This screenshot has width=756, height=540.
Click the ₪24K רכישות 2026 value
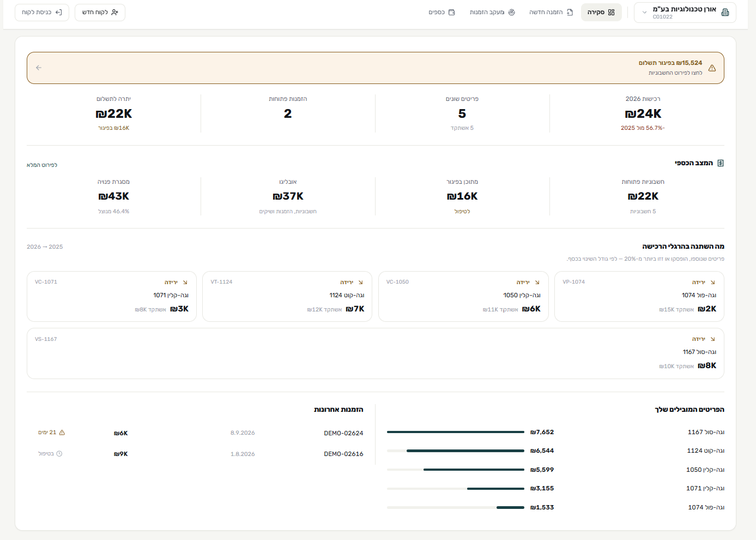(x=643, y=113)
